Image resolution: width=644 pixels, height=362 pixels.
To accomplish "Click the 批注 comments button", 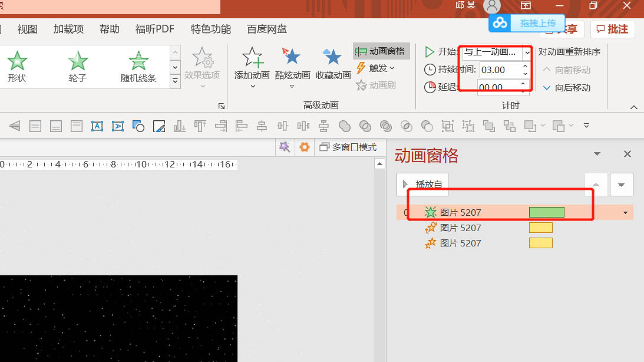I will (x=612, y=29).
